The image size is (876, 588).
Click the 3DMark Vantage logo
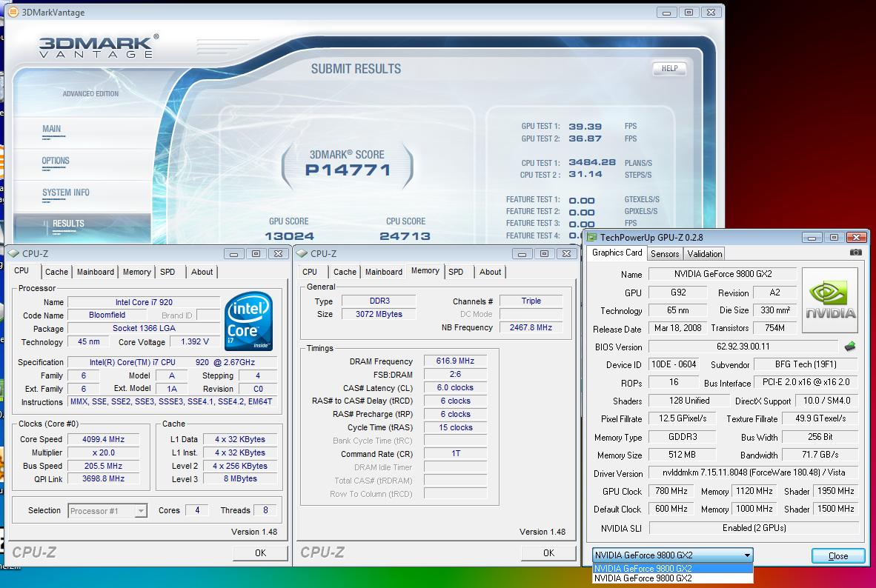[x=99, y=47]
